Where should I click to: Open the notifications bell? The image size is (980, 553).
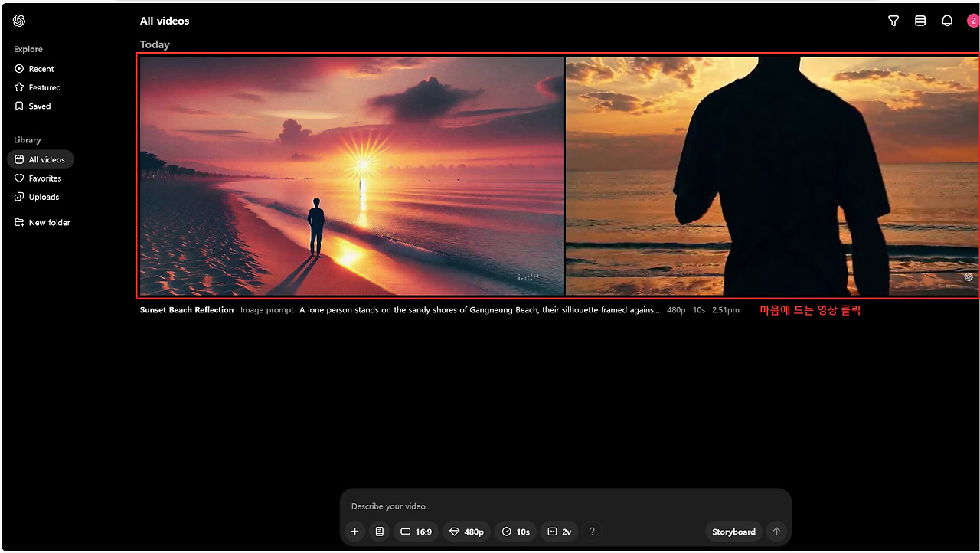tap(947, 21)
